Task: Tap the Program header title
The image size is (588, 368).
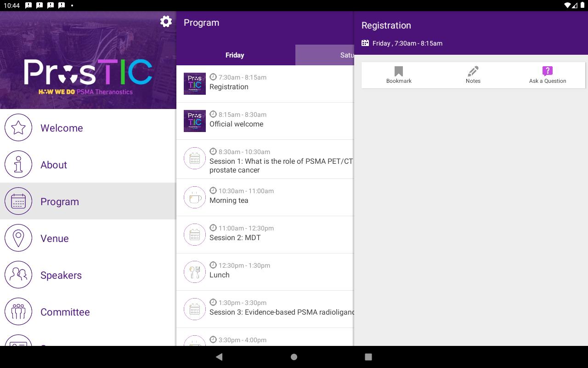Action: click(x=201, y=23)
